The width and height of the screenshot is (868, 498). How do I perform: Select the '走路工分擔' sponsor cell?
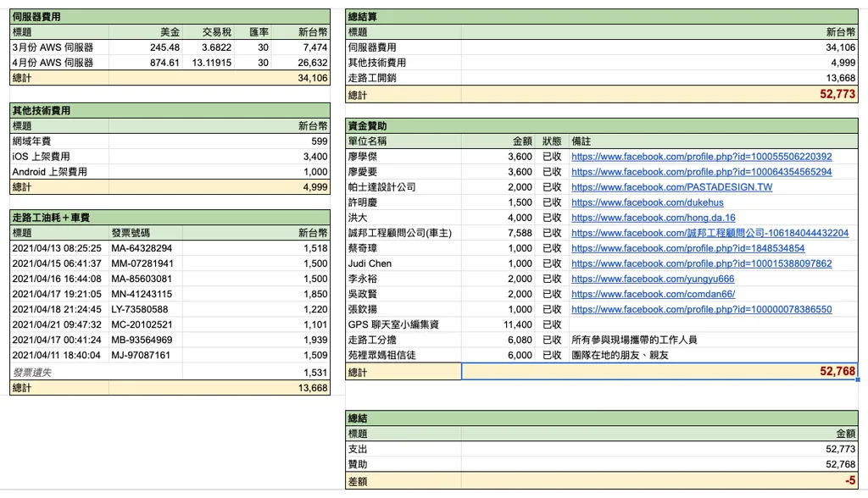[403, 340]
